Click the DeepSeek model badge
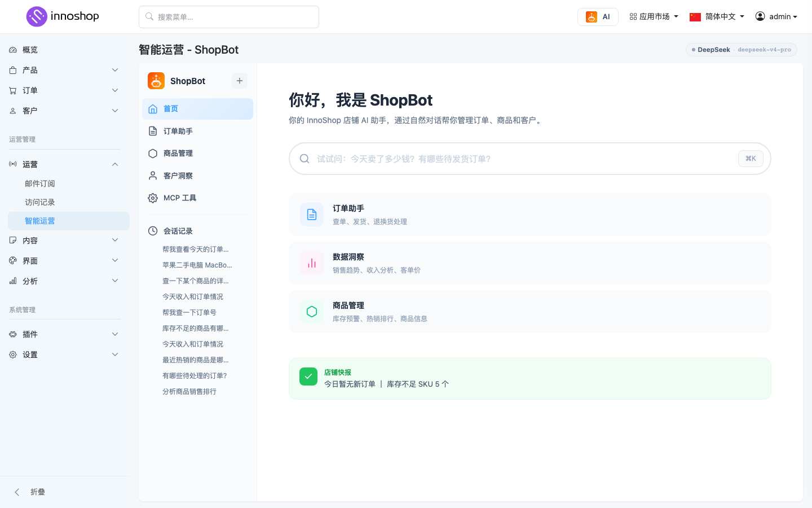Image resolution: width=812 pixels, height=508 pixels. [x=742, y=50]
